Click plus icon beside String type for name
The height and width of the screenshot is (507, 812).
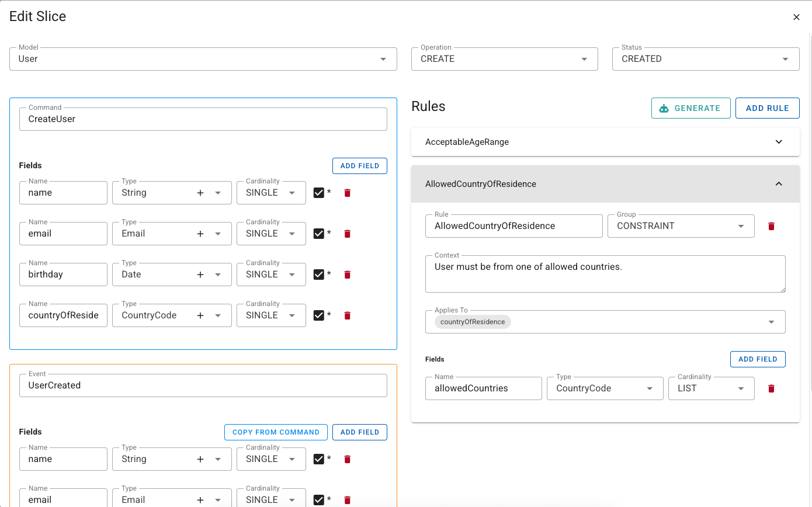201,193
